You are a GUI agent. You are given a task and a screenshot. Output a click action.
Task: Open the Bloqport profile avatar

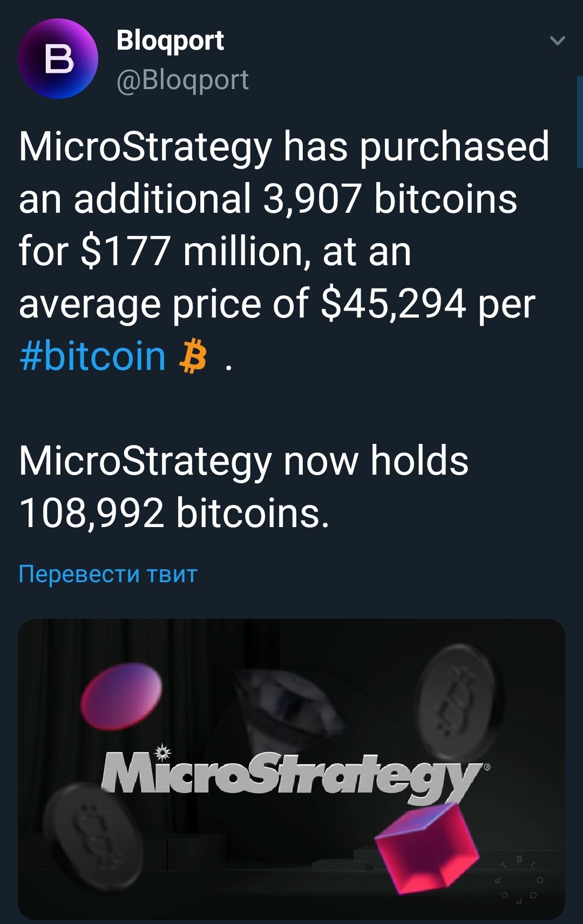58,59
